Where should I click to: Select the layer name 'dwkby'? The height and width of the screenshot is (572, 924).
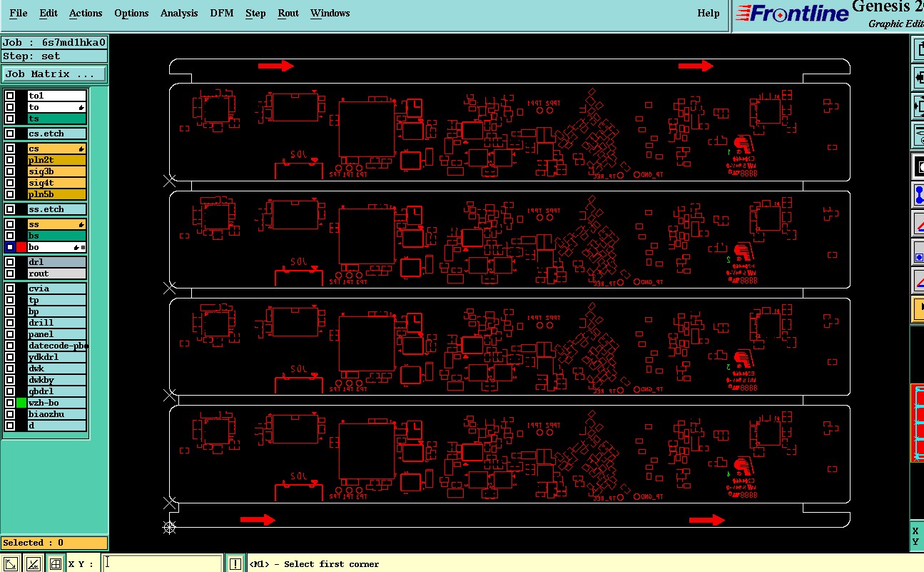(x=56, y=380)
